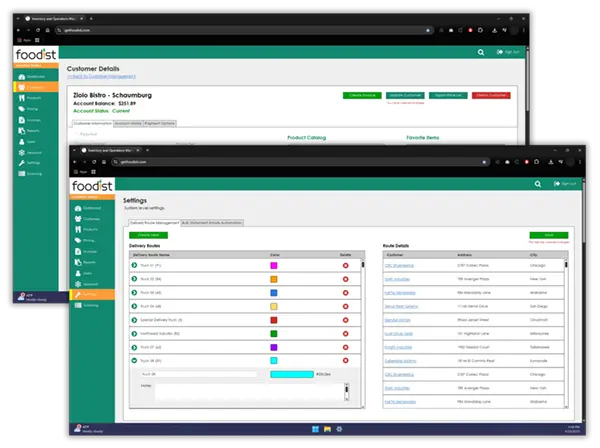The image size is (600, 448).
Task: Expand the Truck 03 route row
Action: click(135, 292)
